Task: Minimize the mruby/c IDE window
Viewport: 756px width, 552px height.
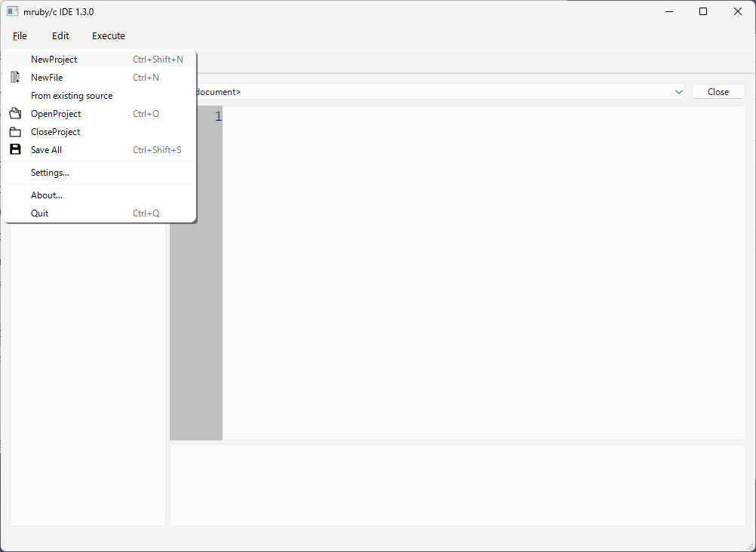Action: [x=669, y=11]
